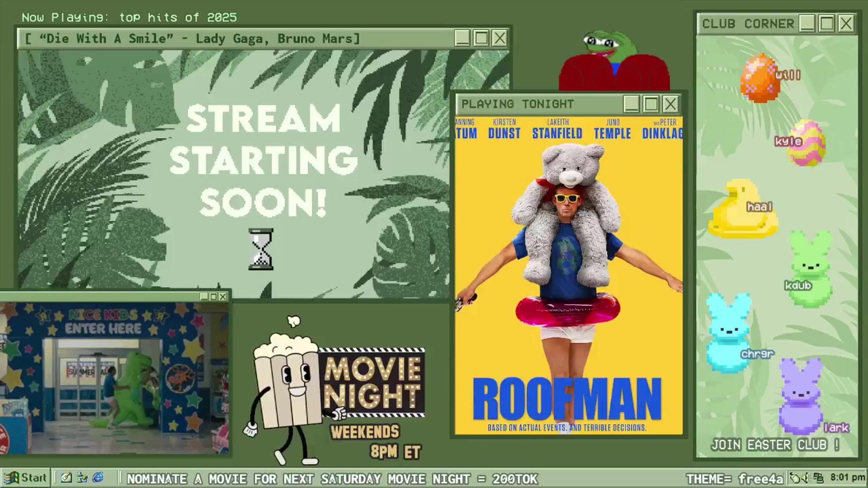Open the network computers quick launch icon

point(82,478)
